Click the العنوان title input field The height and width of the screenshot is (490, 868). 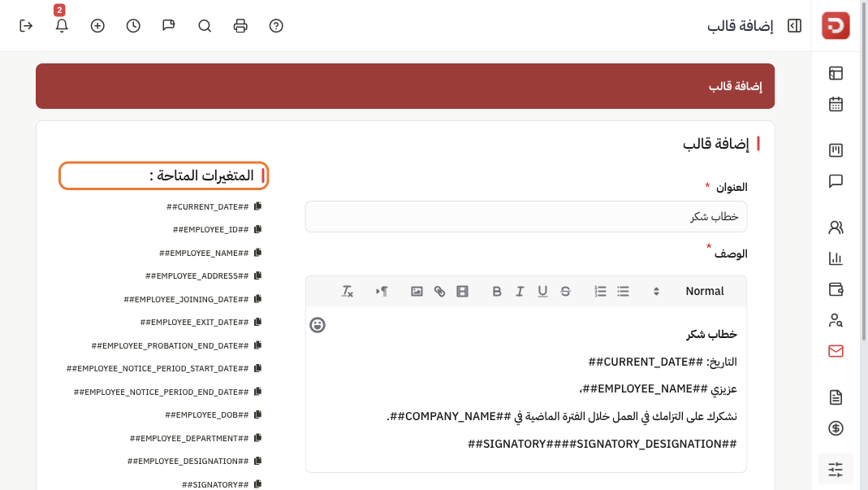coord(526,217)
